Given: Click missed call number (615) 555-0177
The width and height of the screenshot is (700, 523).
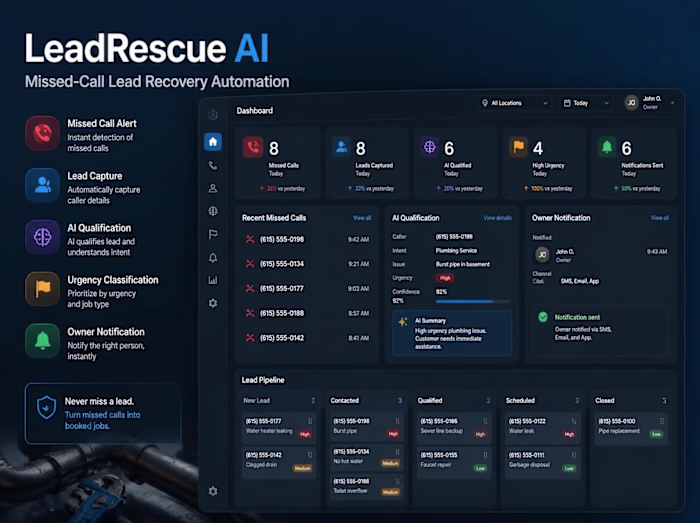Looking at the screenshot, I should 282,289.
